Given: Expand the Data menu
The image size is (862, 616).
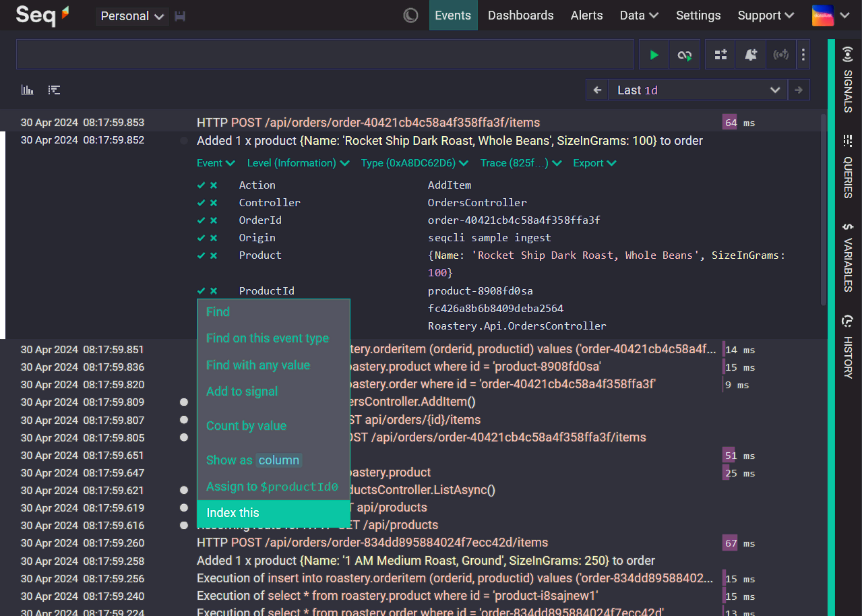Looking at the screenshot, I should (x=639, y=16).
